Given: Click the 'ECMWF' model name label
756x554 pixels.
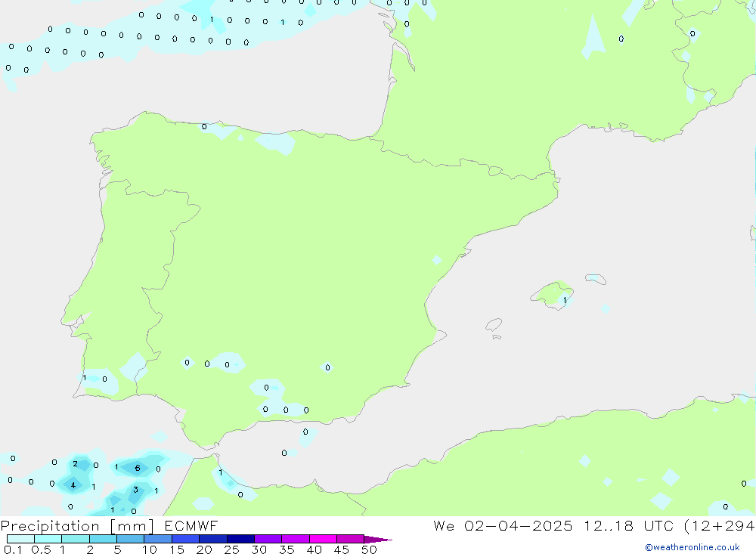Looking at the screenshot, I should (x=191, y=525).
